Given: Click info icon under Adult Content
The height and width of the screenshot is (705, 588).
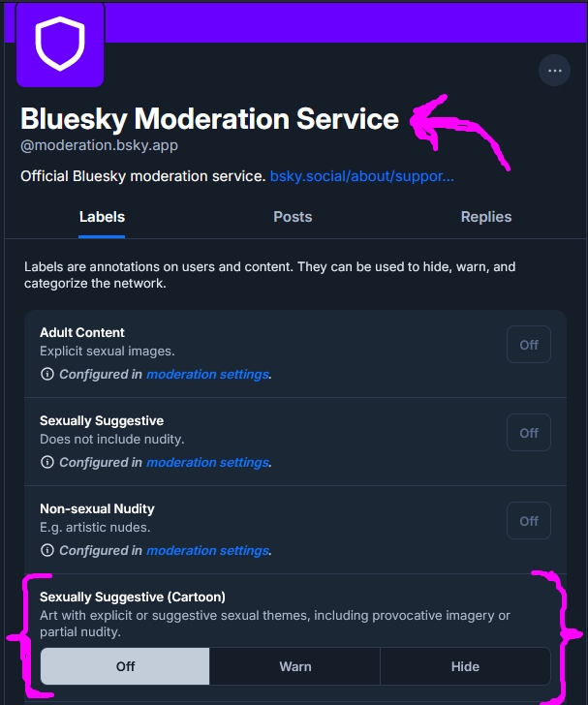Looking at the screenshot, I should point(47,374).
